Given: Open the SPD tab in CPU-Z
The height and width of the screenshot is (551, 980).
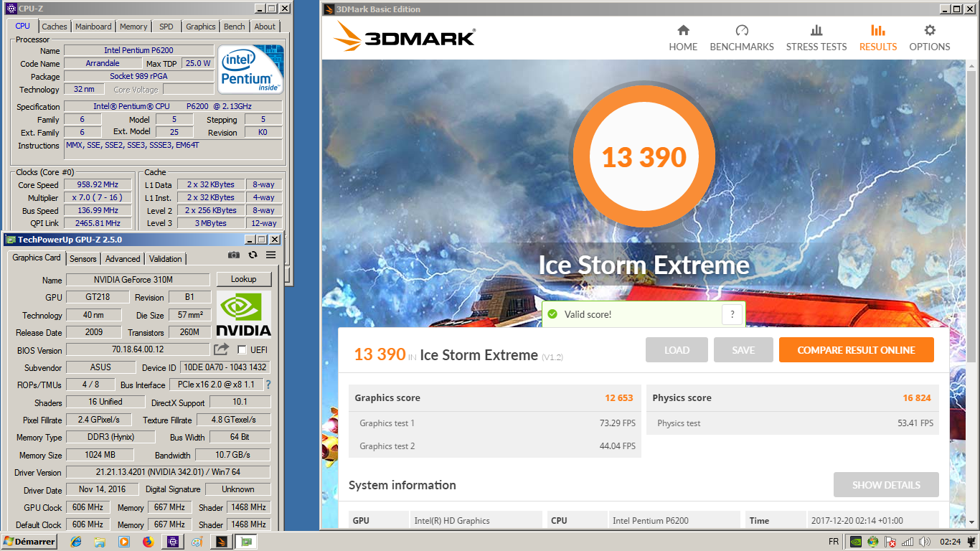Looking at the screenshot, I should [166, 27].
